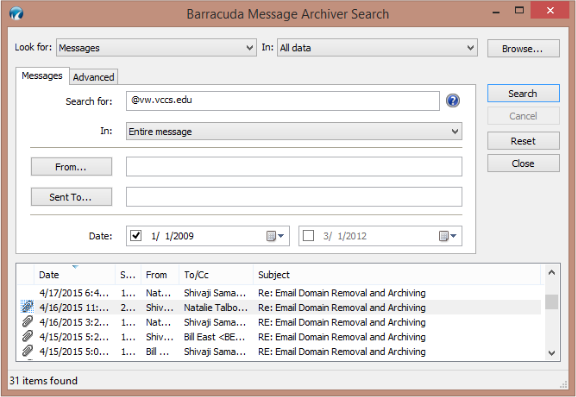Sort results by From column header
The image size is (576, 397).
[160, 275]
